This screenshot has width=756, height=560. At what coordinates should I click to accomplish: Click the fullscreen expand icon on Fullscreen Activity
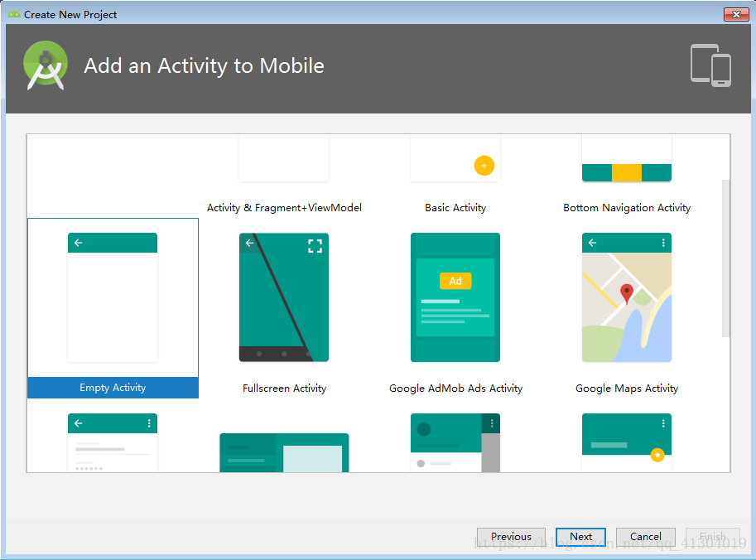[x=315, y=246]
